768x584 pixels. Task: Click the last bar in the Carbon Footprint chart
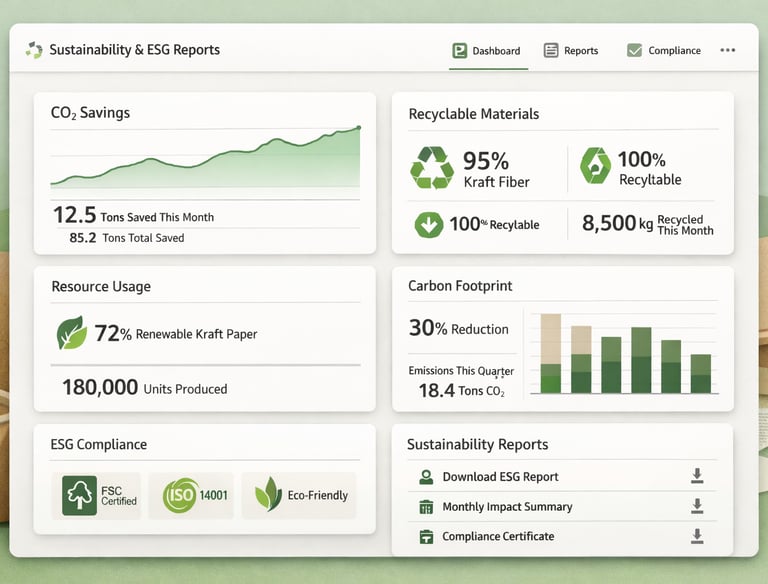pos(701,373)
